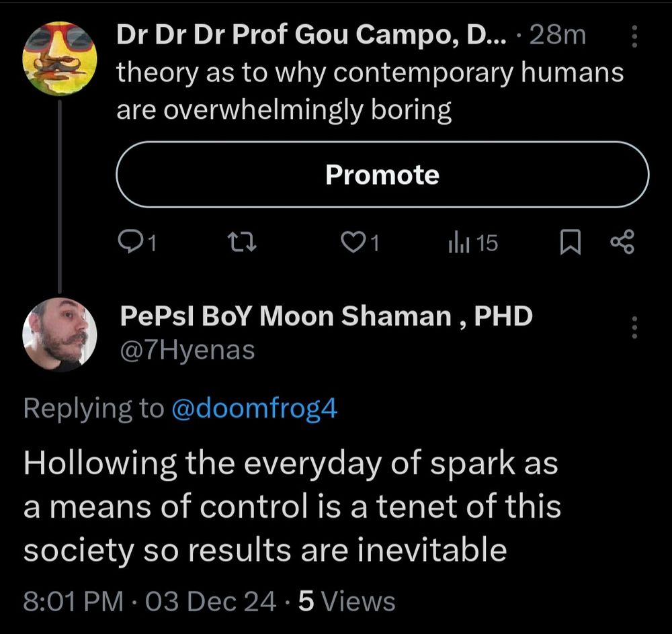
Task: Open more options on Gou Campo's tweet
Action: coord(634,36)
